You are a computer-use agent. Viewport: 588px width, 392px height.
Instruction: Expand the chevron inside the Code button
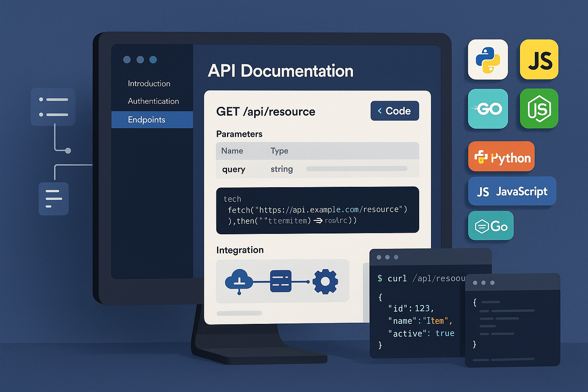(x=379, y=111)
